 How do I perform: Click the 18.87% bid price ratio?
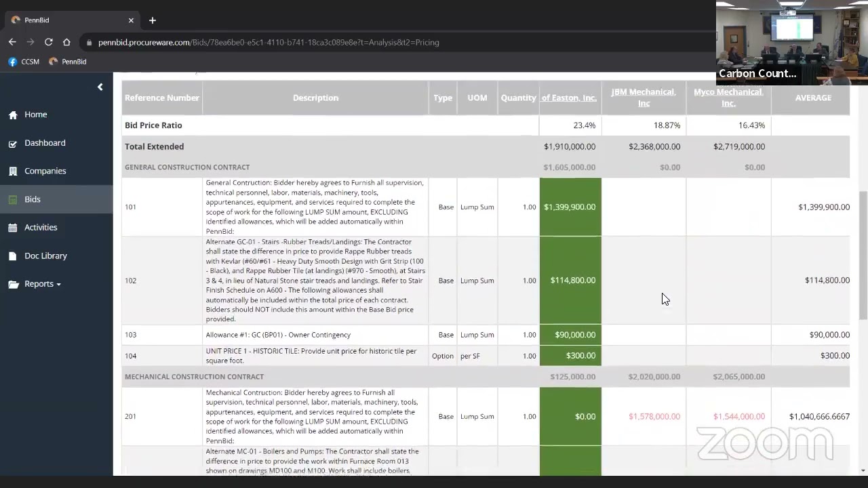coord(667,125)
